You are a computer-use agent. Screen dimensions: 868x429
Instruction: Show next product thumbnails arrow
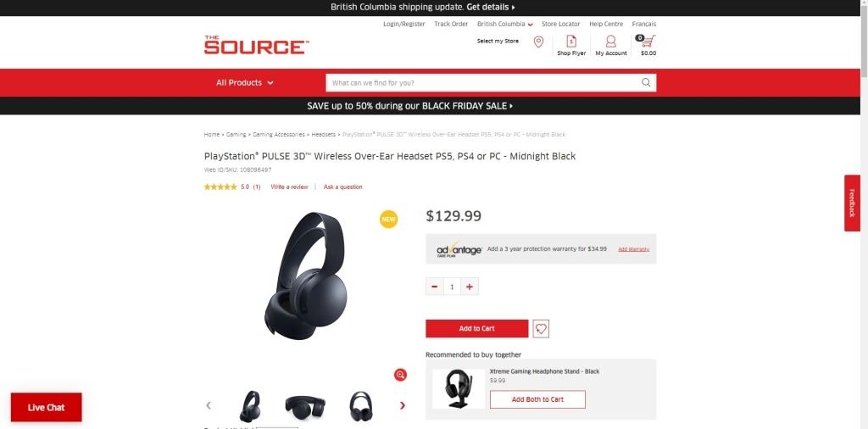coord(403,405)
